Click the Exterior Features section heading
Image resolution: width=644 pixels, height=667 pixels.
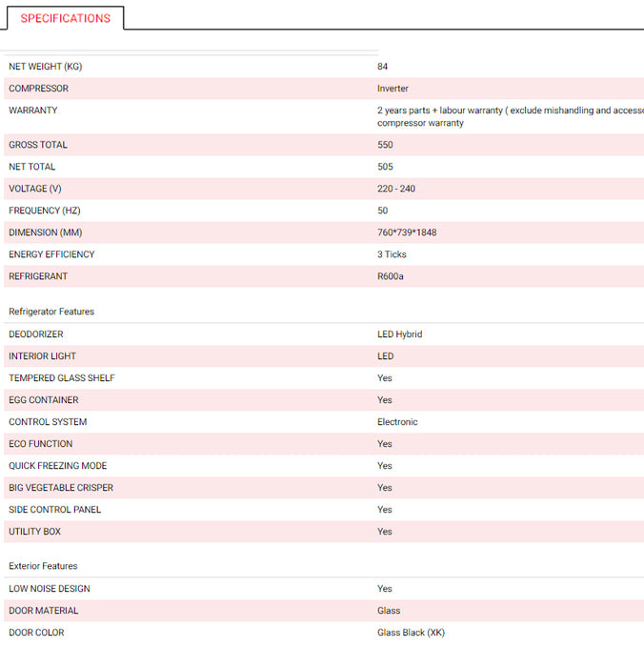coord(43,566)
